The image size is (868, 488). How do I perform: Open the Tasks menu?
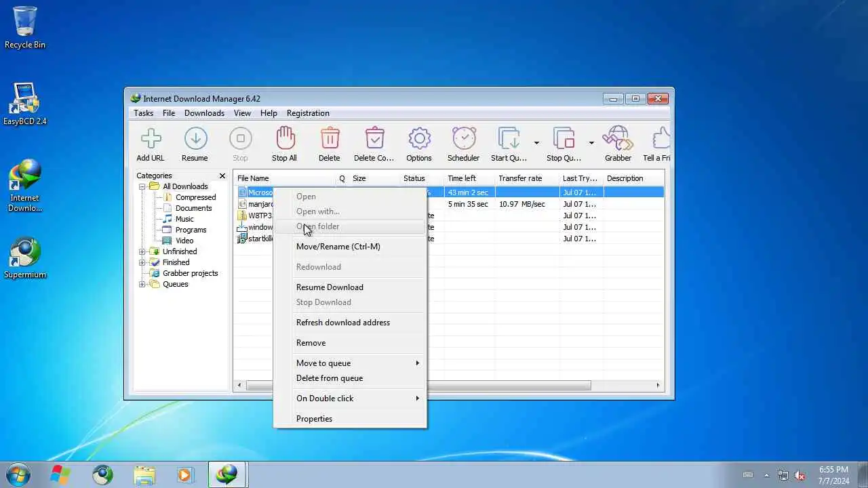click(x=143, y=113)
